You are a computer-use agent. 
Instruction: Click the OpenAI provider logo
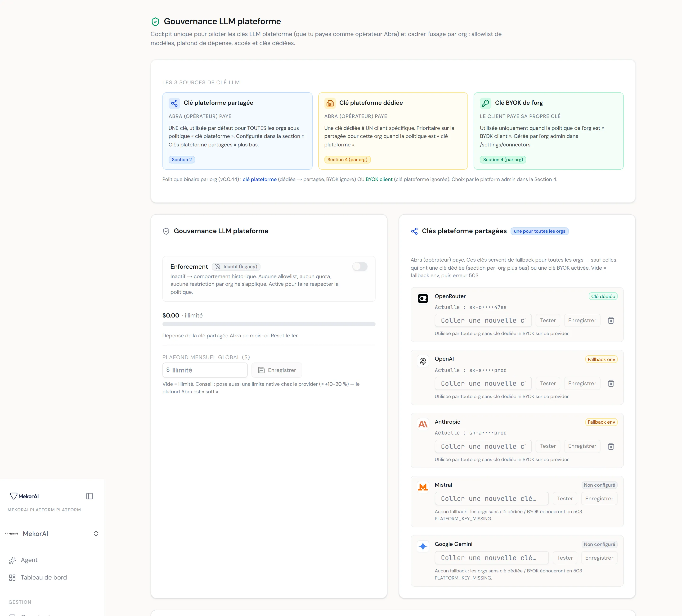(x=423, y=362)
